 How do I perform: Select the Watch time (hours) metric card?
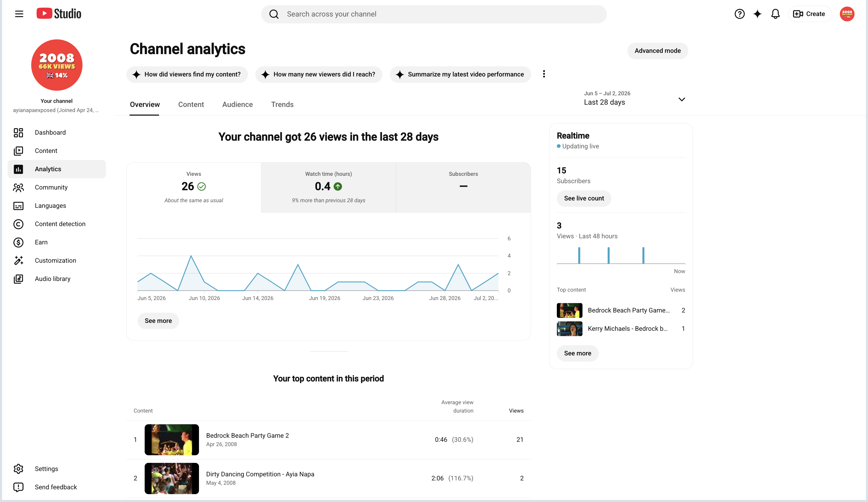click(x=328, y=187)
